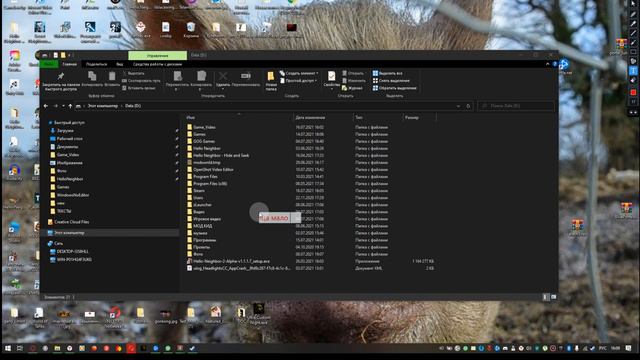Click Снять выделение in ribbon
This screenshot has width=640, height=360.
click(391, 81)
